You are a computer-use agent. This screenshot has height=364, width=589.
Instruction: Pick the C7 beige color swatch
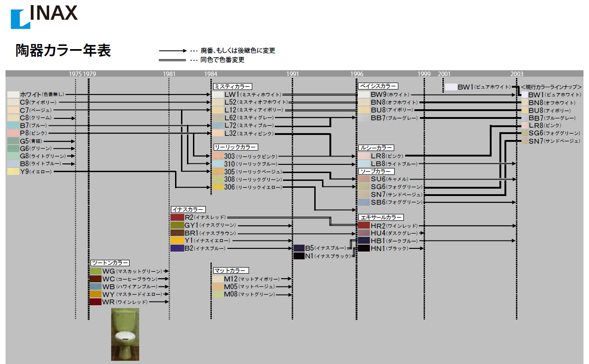pyautogui.click(x=13, y=110)
